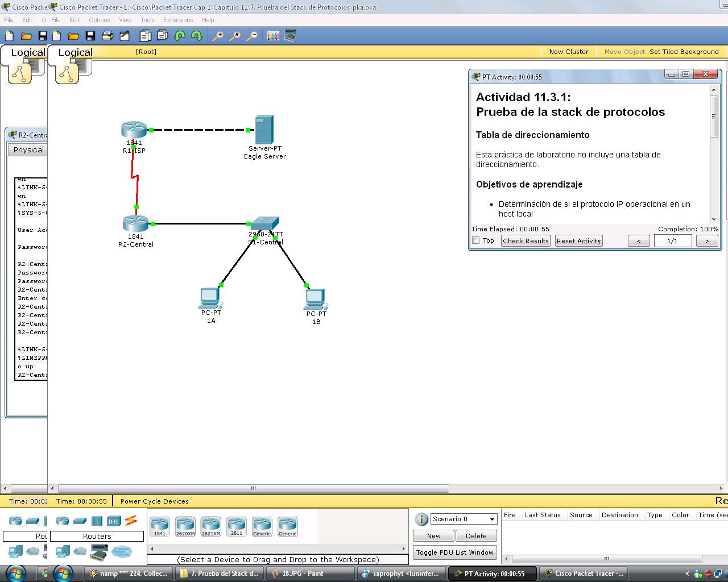Click the green Redo arrow
728x582 pixels.
197,36
